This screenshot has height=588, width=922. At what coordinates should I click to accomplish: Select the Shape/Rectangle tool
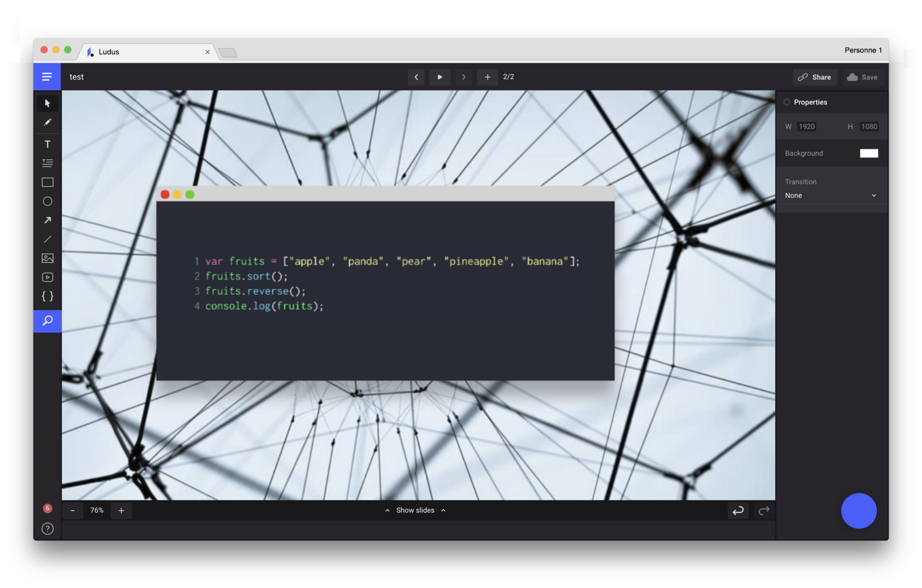[47, 182]
